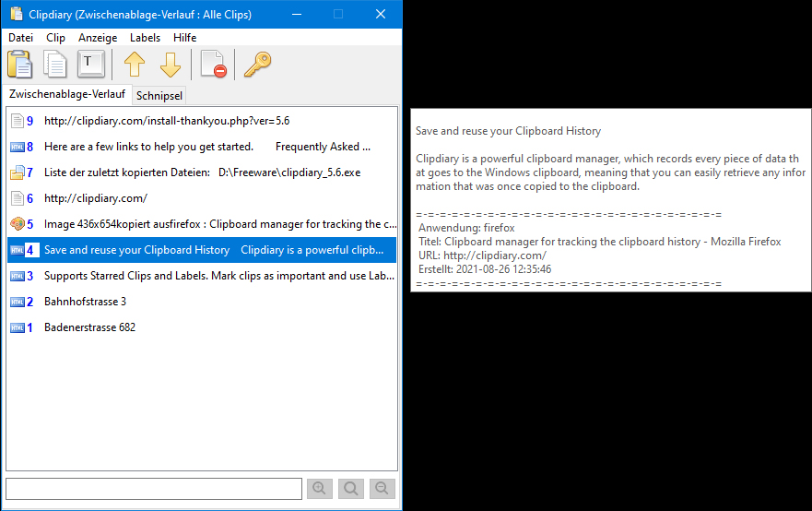Click the HTML icon of clip 2
812x511 pixels.
(x=18, y=302)
